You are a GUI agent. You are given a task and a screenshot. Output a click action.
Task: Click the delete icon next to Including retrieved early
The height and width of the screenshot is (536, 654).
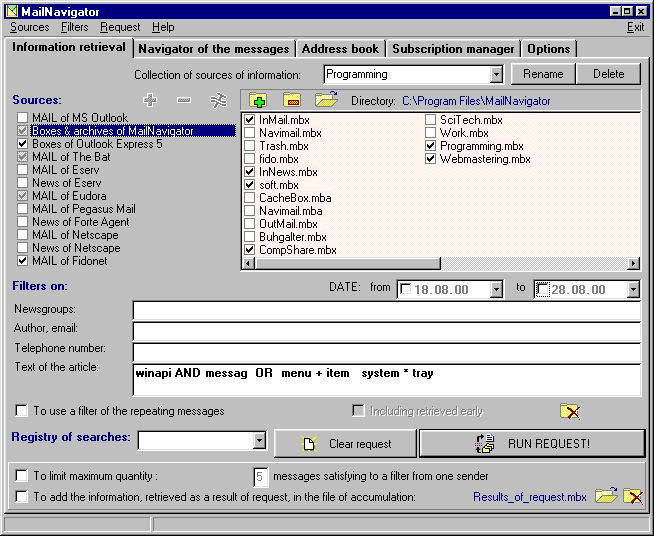click(x=570, y=411)
